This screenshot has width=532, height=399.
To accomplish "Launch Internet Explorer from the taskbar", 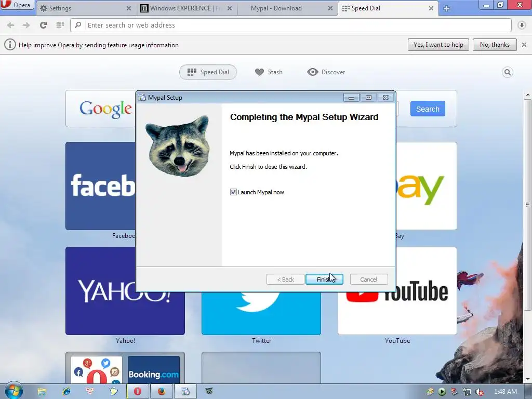I will [x=66, y=392].
